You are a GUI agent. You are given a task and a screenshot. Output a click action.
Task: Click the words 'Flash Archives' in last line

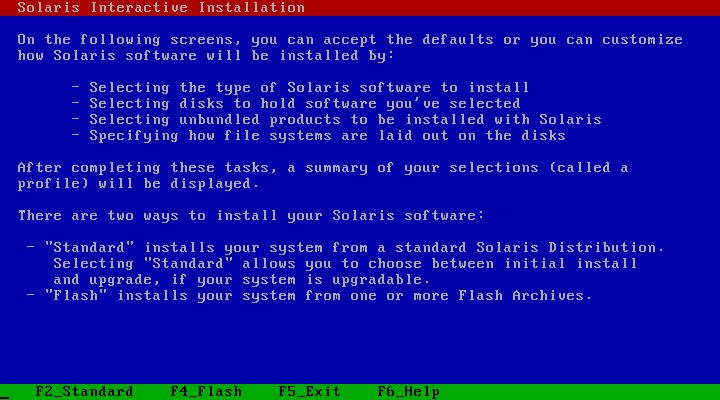pos(521,295)
